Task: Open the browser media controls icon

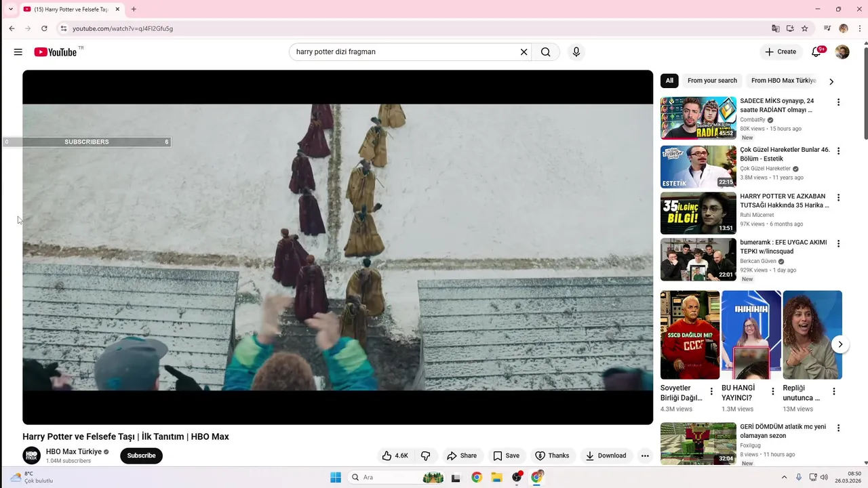Action: [827, 28]
